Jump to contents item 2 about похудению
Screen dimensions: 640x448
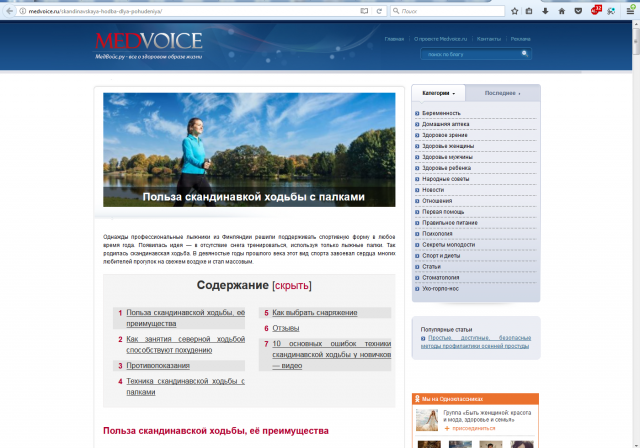point(185,344)
